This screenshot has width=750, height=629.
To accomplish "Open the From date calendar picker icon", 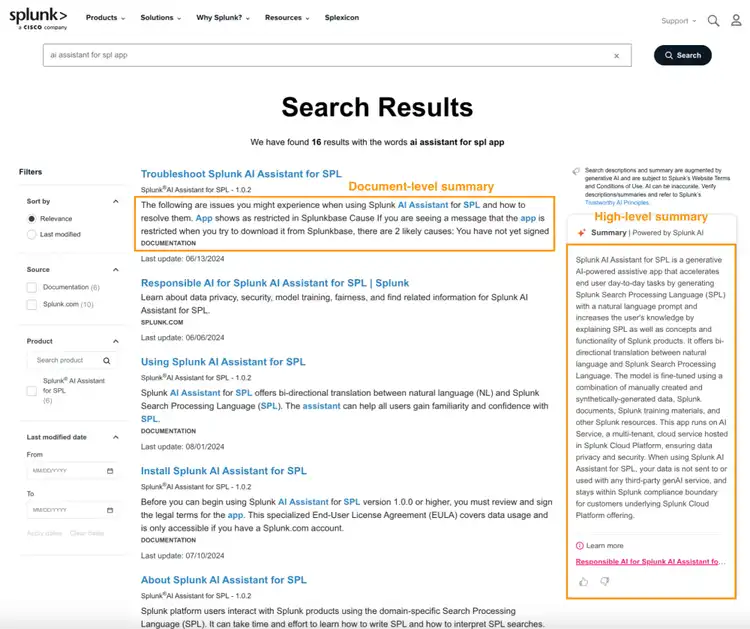I will coord(108,470).
